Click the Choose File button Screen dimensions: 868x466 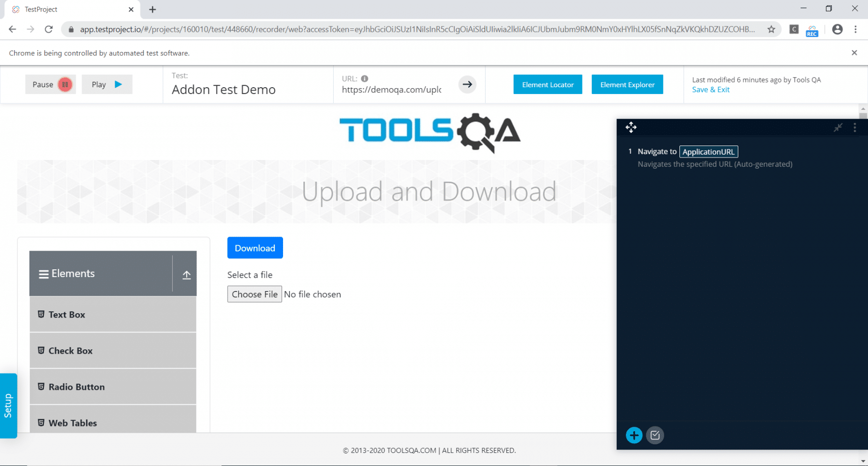click(255, 294)
